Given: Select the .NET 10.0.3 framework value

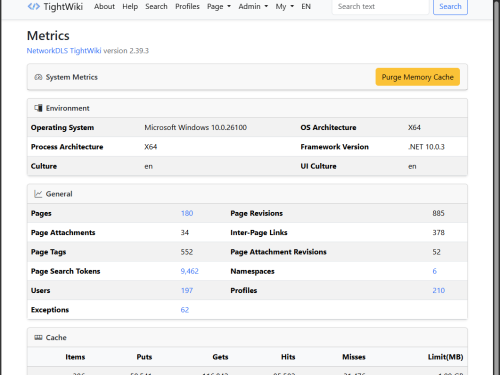Looking at the screenshot, I should click(426, 147).
